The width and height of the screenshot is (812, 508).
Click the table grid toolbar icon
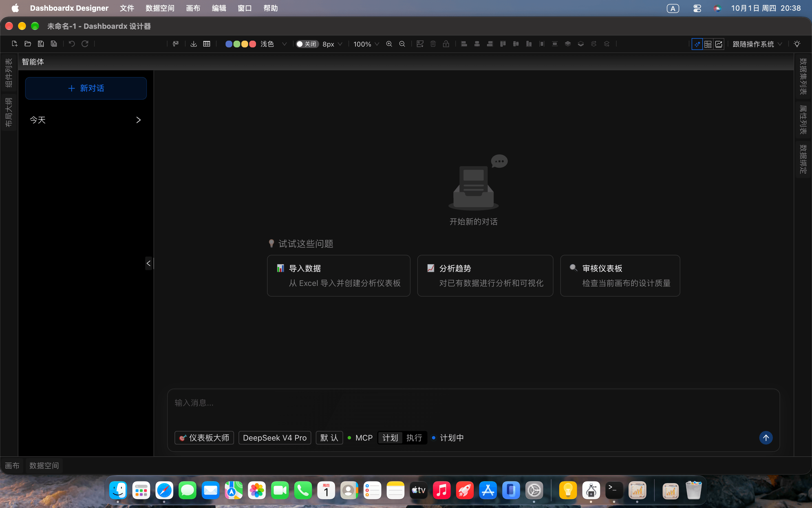click(207, 44)
